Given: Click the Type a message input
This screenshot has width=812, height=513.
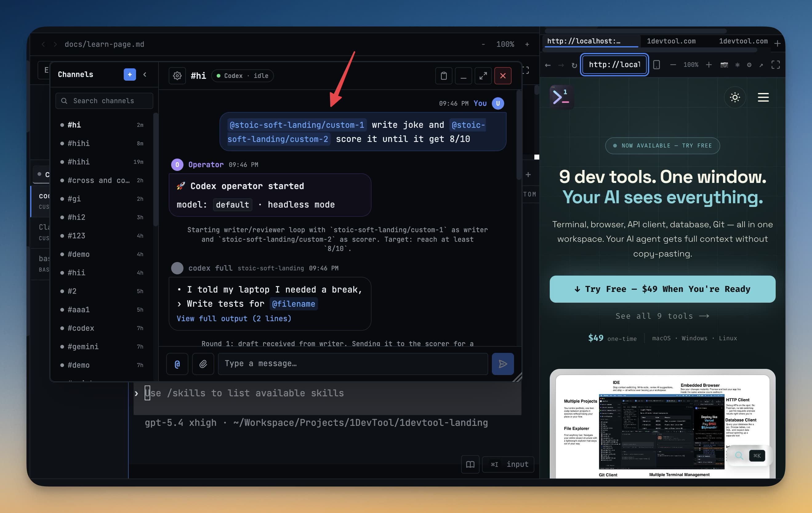Looking at the screenshot, I should click(x=353, y=364).
